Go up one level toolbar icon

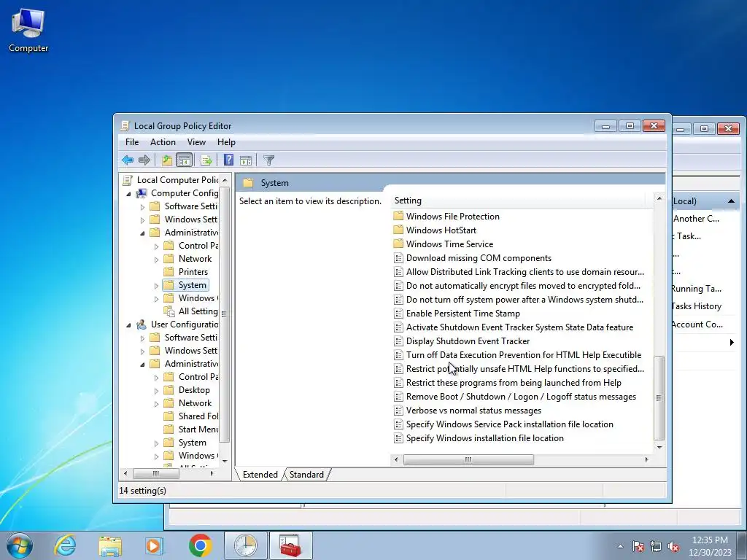(166, 160)
